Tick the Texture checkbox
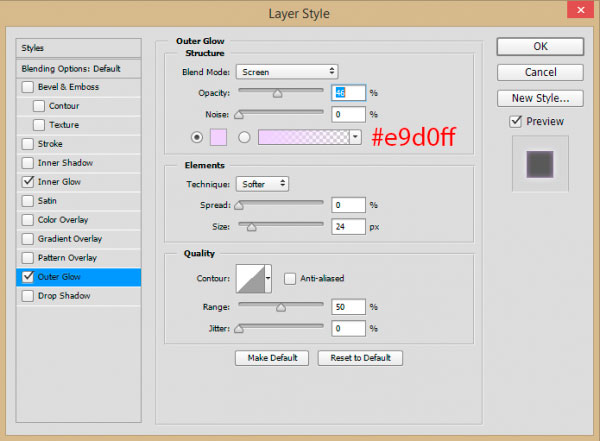600x441 pixels. pos(39,125)
